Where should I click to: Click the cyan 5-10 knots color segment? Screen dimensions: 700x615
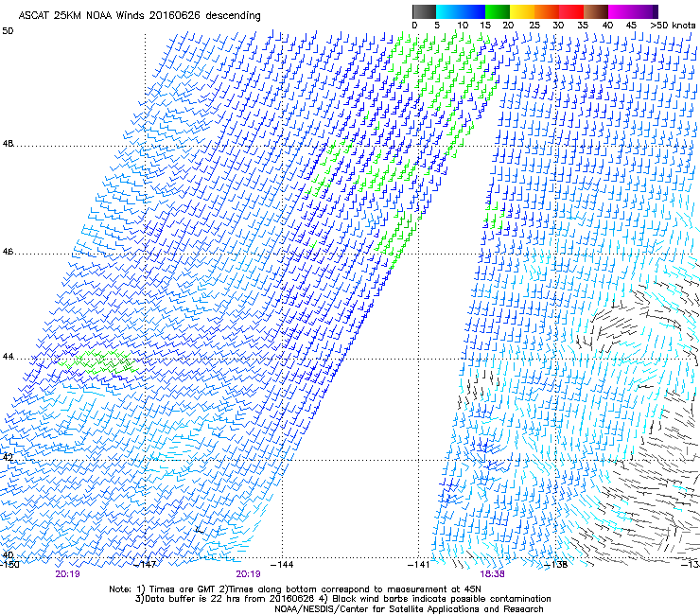(448, 11)
